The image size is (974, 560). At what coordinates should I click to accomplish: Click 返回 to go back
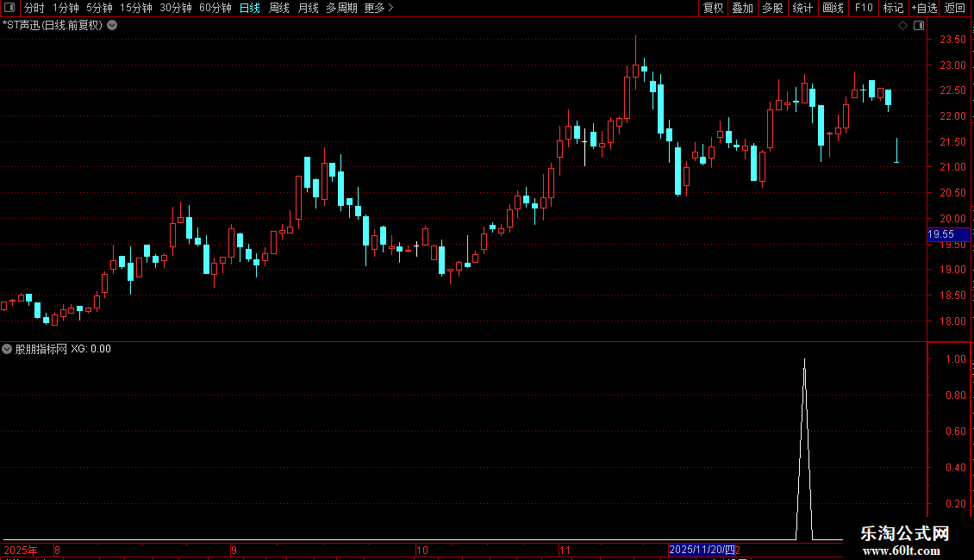pos(955,8)
